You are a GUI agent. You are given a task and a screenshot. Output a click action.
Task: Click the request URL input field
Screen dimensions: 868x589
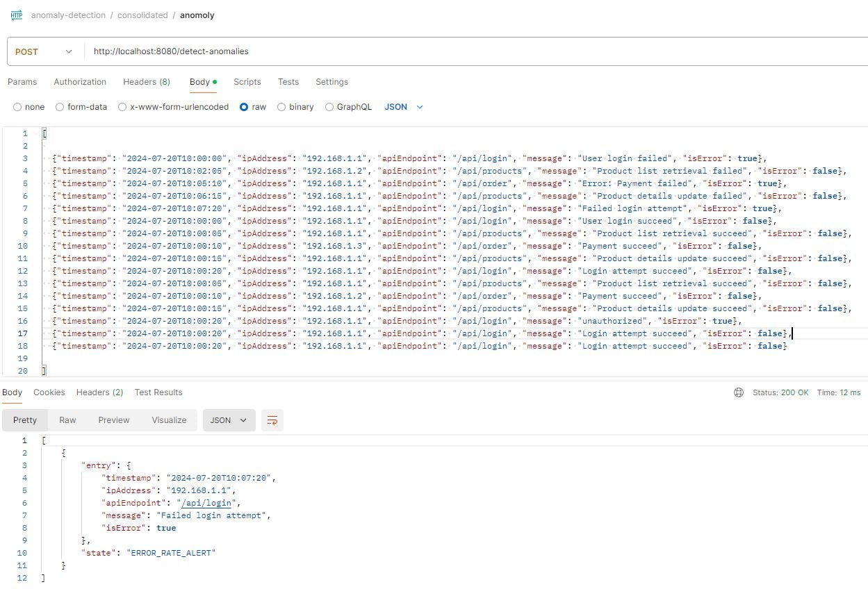[278, 51]
